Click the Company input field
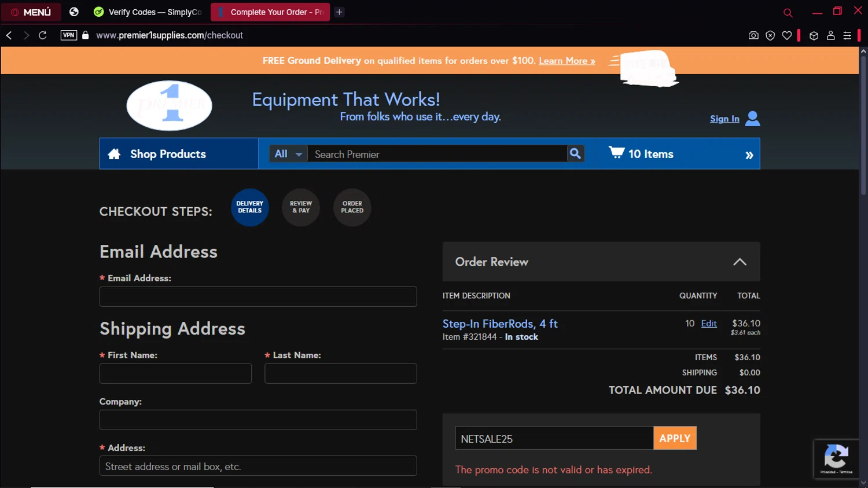 click(x=258, y=420)
